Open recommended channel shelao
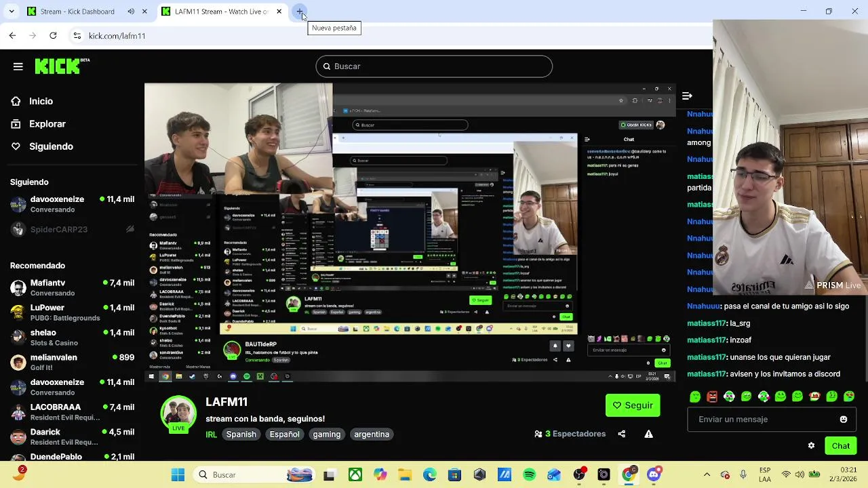 [72, 338]
